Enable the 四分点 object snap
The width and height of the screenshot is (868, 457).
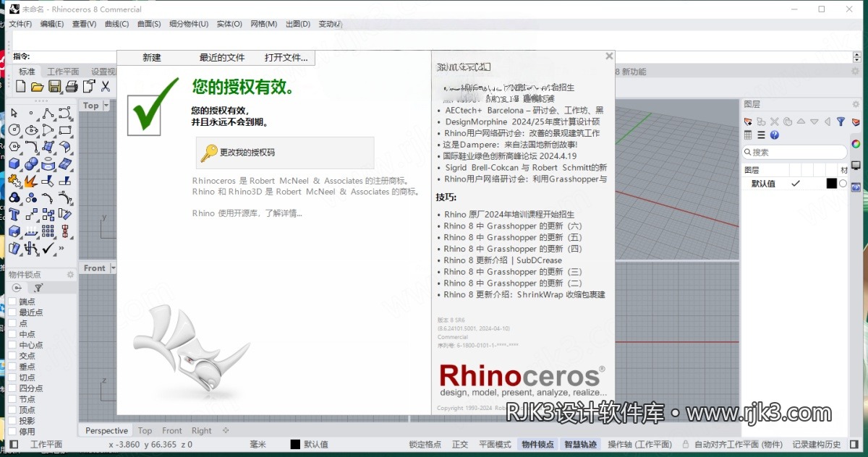pyautogui.click(x=12, y=388)
